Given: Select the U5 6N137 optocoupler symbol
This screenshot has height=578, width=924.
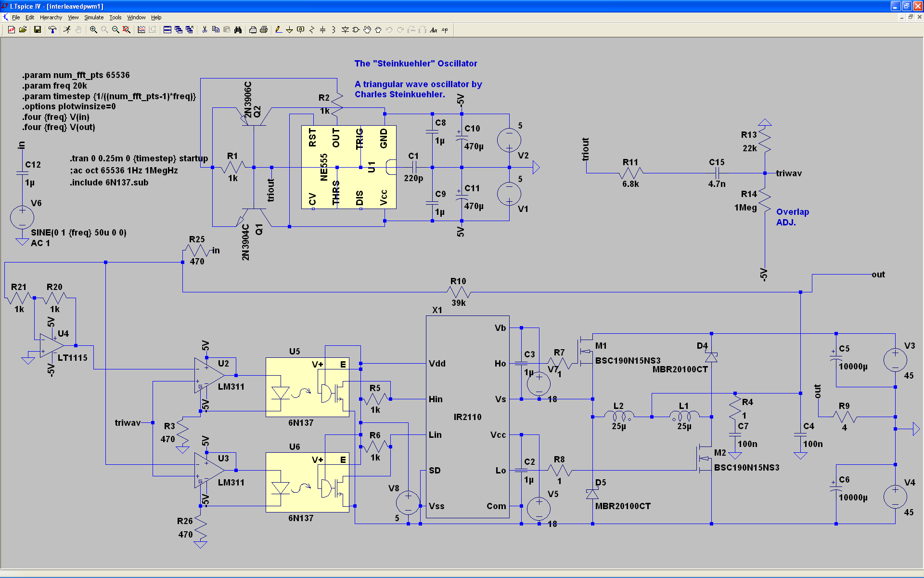Looking at the screenshot, I should [308, 387].
